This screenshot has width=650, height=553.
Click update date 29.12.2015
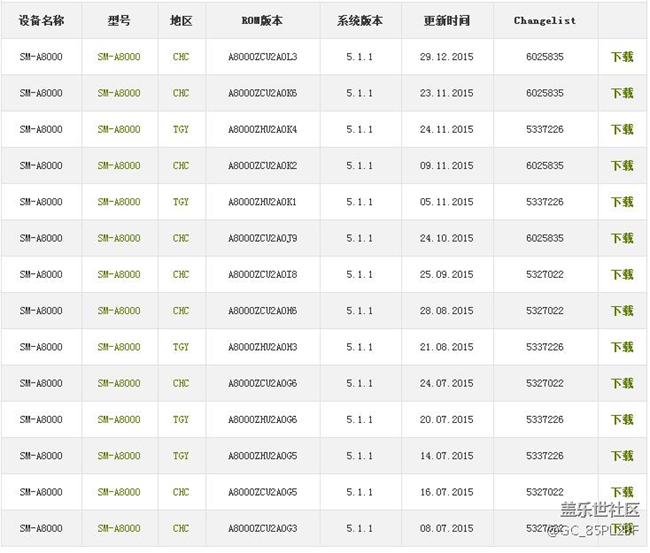(446, 57)
